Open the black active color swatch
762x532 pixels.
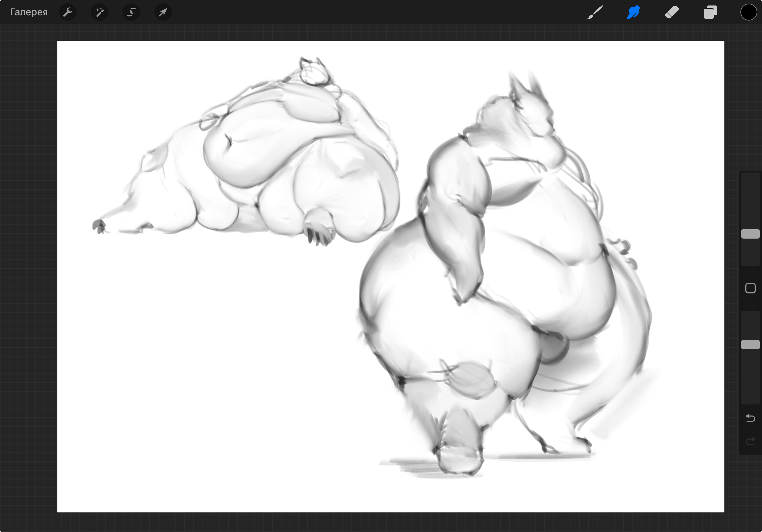click(749, 12)
